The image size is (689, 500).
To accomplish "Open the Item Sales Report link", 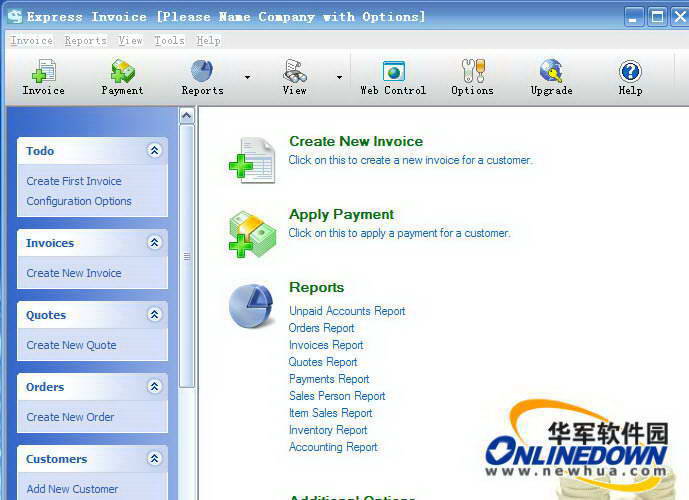I will [x=330, y=413].
